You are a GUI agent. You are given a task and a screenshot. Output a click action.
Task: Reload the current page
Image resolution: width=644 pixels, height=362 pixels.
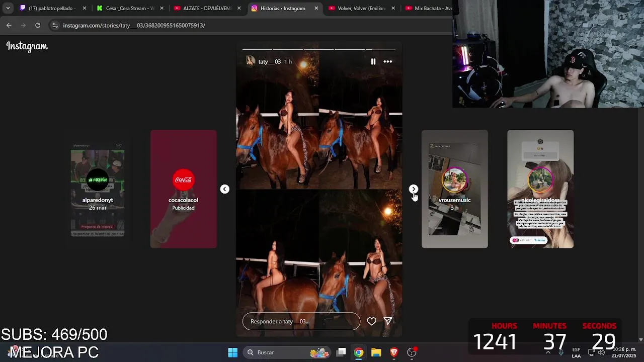[x=38, y=25]
